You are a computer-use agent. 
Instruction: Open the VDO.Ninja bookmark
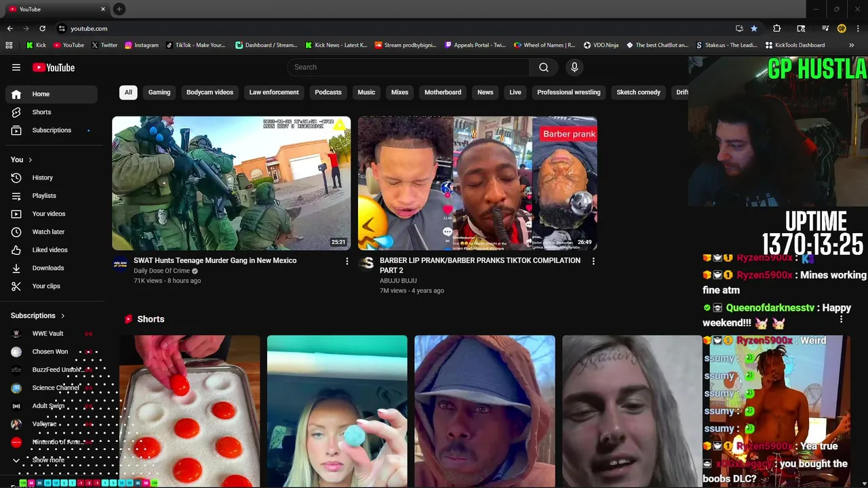click(x=601, y=45)
